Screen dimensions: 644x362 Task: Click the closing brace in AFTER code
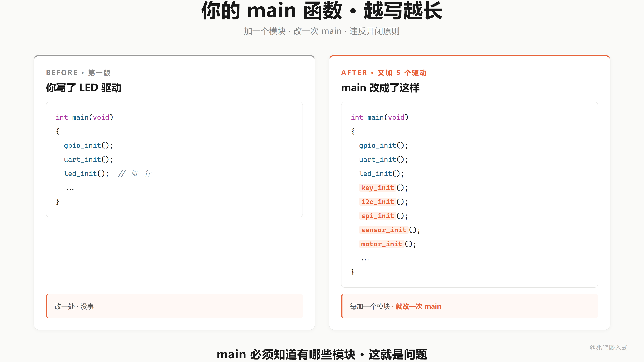[353, 272]
